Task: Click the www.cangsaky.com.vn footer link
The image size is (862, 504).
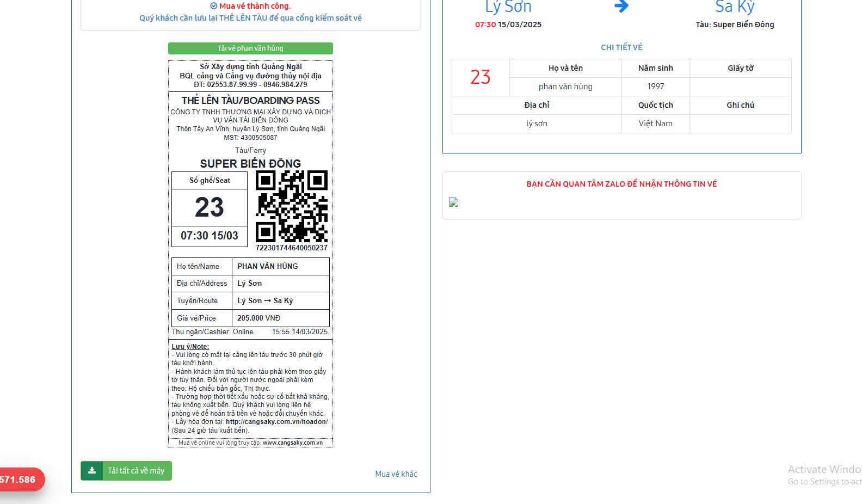Action: click(x=292, y=443)
